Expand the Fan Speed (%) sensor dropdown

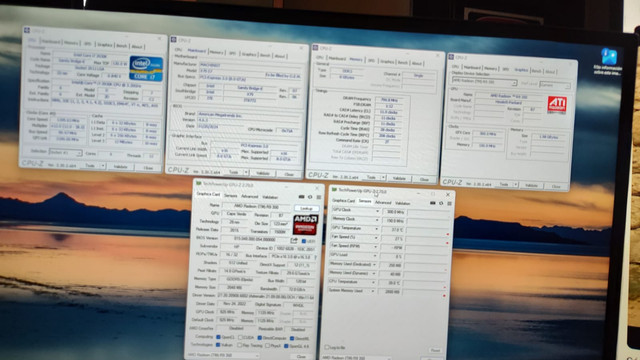tap(376, 238)
